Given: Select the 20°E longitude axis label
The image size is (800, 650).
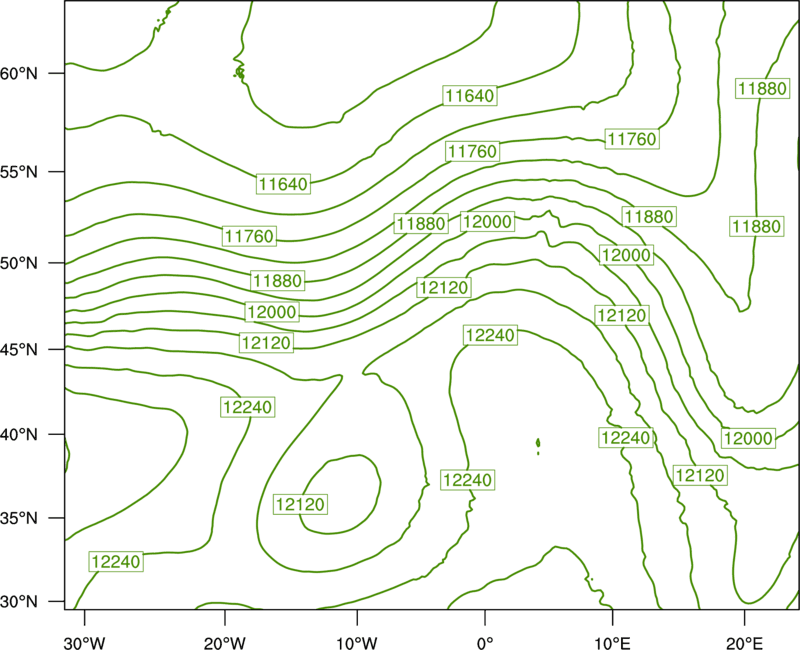Looking at the screenshot, I should coord(744,643).
